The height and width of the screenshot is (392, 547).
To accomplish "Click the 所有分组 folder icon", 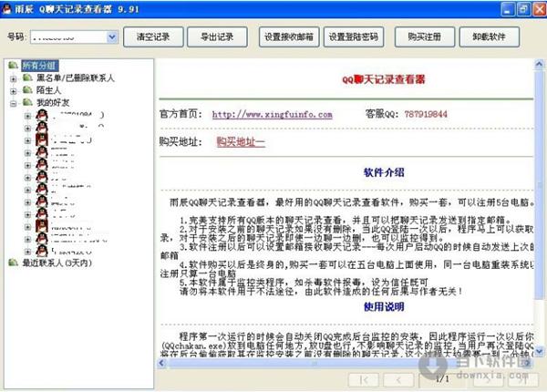I will pyautogui.click(x=13, y=66).
